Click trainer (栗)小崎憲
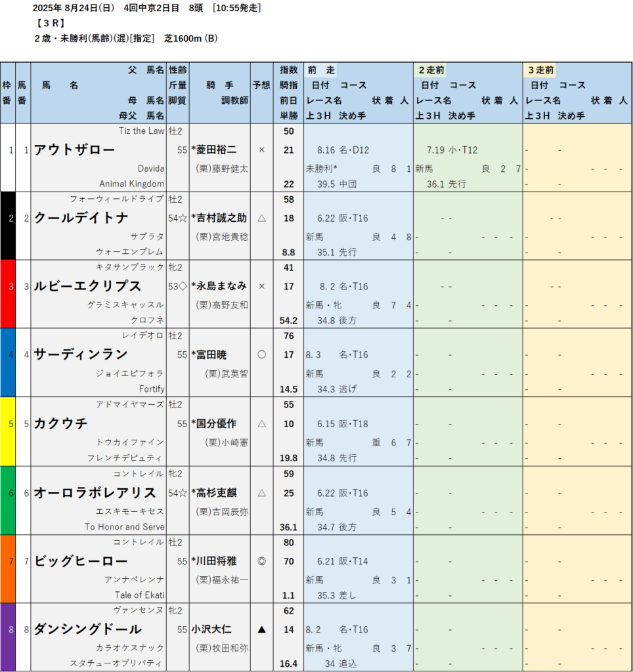The width and height of the screenshot is (633, 672). (227, 442)
